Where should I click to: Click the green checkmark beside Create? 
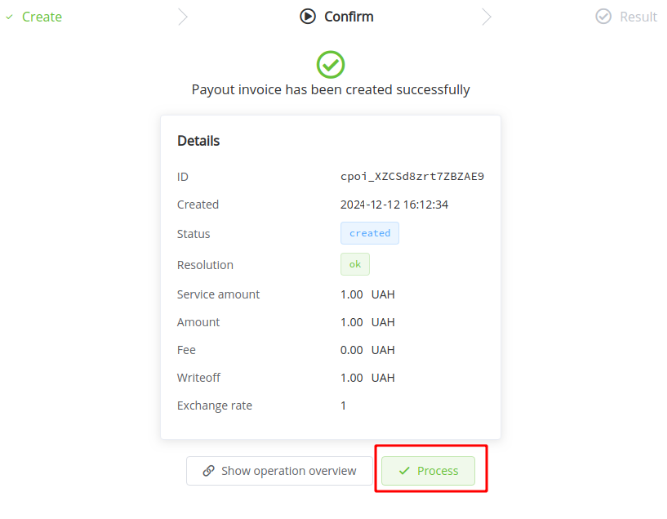9,16
